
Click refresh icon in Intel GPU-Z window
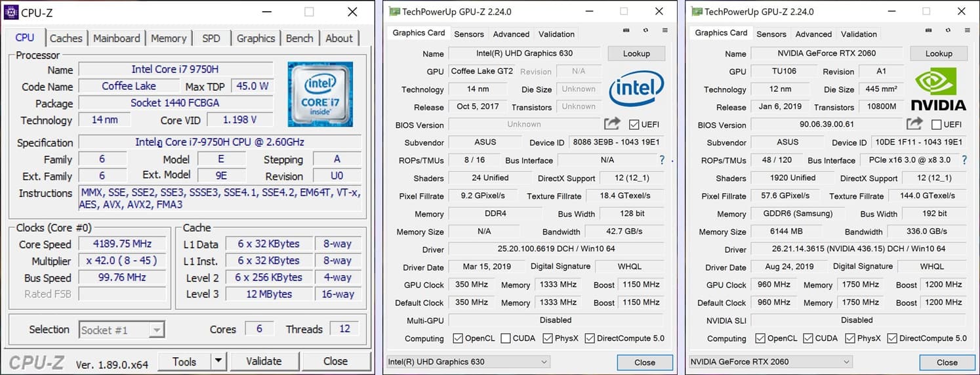point(646,30)
